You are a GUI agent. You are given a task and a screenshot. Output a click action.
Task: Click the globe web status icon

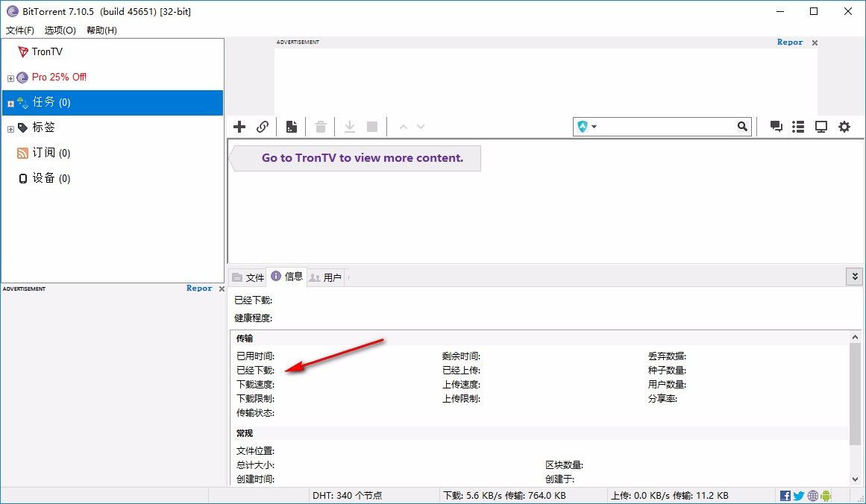[x=812, y=496]
